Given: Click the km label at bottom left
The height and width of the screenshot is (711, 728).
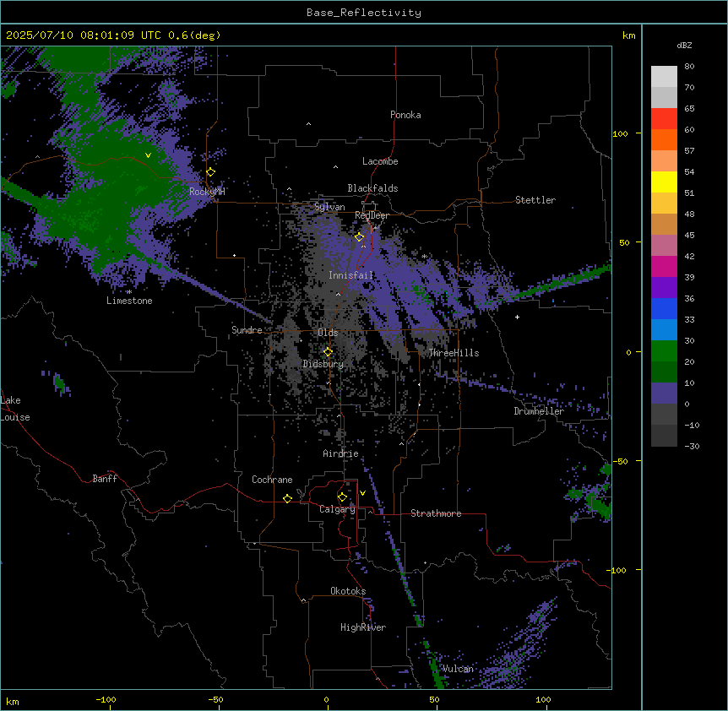Looking at the screenshot, I should click(x=13, y=701).
